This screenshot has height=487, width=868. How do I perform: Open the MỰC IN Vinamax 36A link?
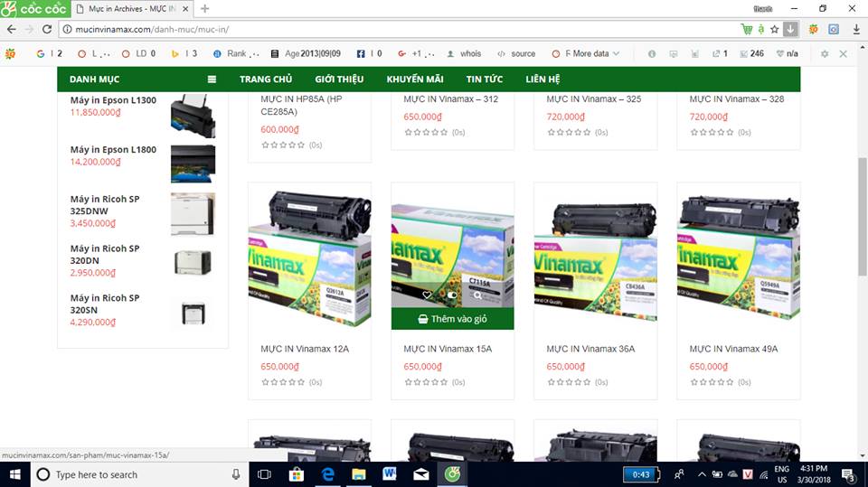click(x=590, y=349)
